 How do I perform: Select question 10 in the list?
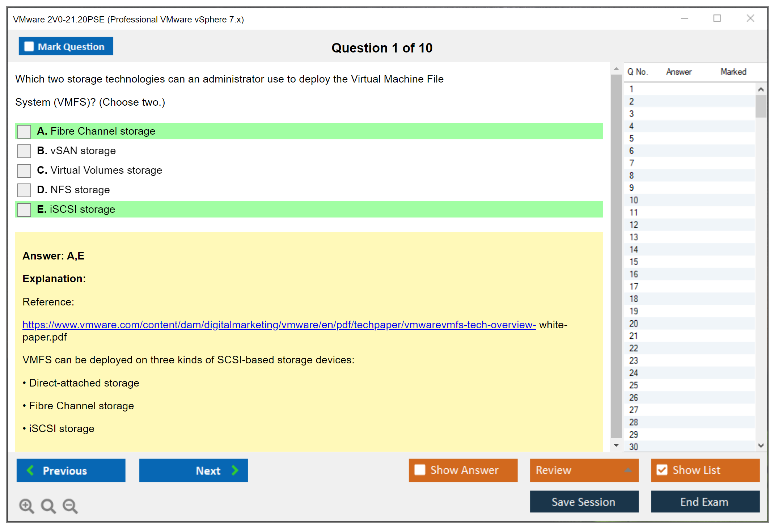point(634,200)
